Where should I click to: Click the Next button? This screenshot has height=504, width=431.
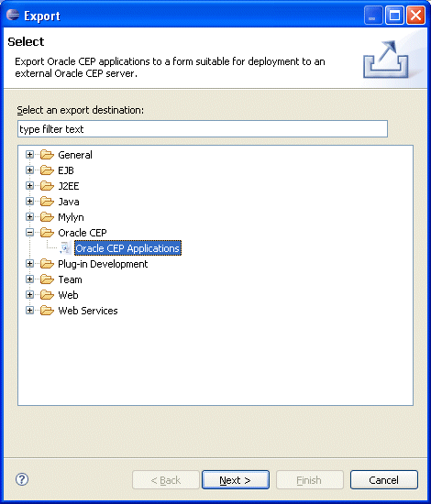236,480
